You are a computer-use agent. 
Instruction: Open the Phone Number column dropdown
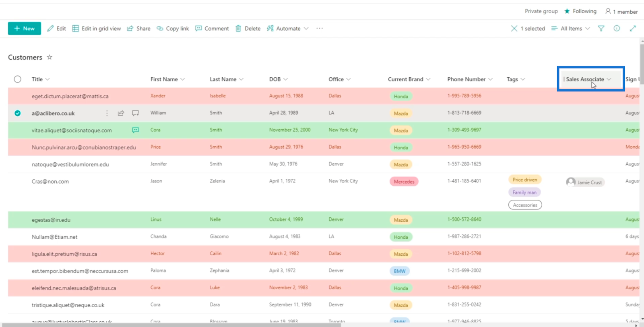470,79
